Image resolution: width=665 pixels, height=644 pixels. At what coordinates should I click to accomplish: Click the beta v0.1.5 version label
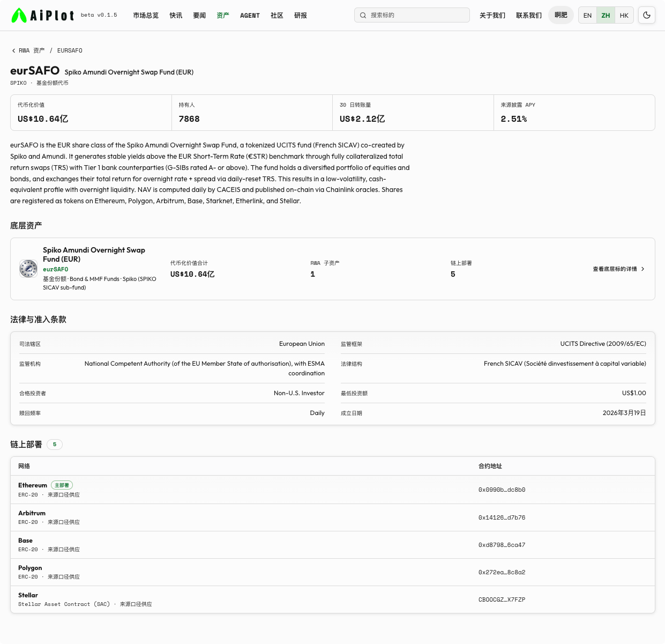[x=99, y=15]
